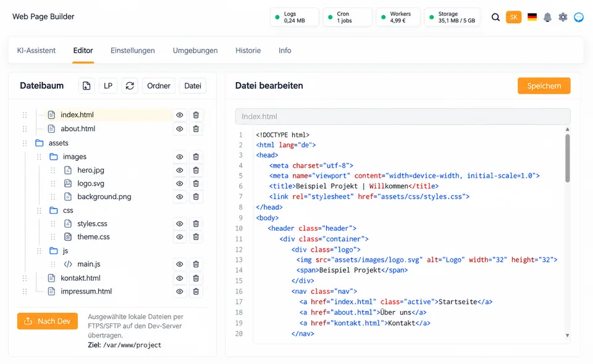Open notifications bell icon
Image resolution: width=593 pixels, height=364 pixels.
pos(547,17)
